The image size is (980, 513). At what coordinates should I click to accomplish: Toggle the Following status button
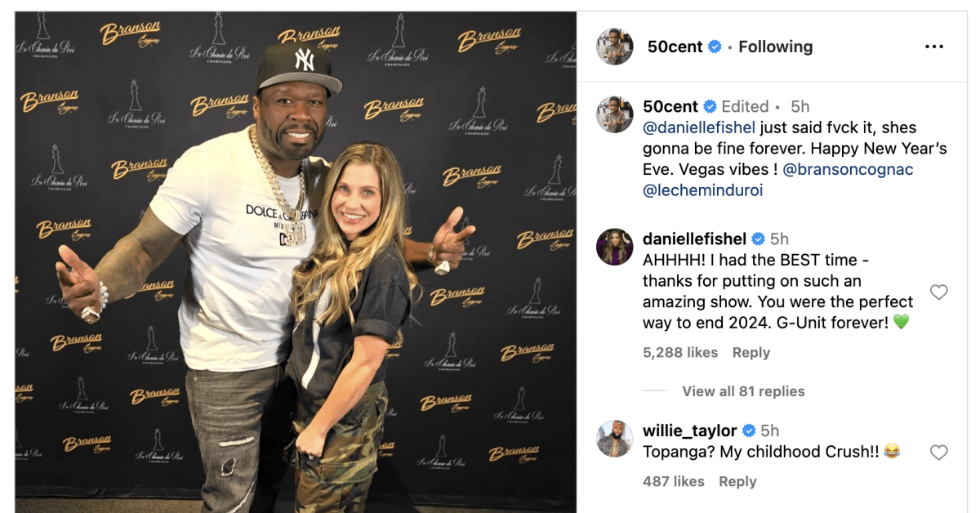click(x=775, y=47)
